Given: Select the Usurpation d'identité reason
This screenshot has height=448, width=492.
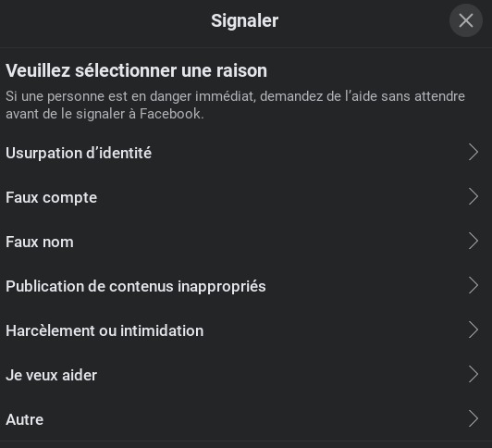Looking at the screenshot, I should coord(246,153).
